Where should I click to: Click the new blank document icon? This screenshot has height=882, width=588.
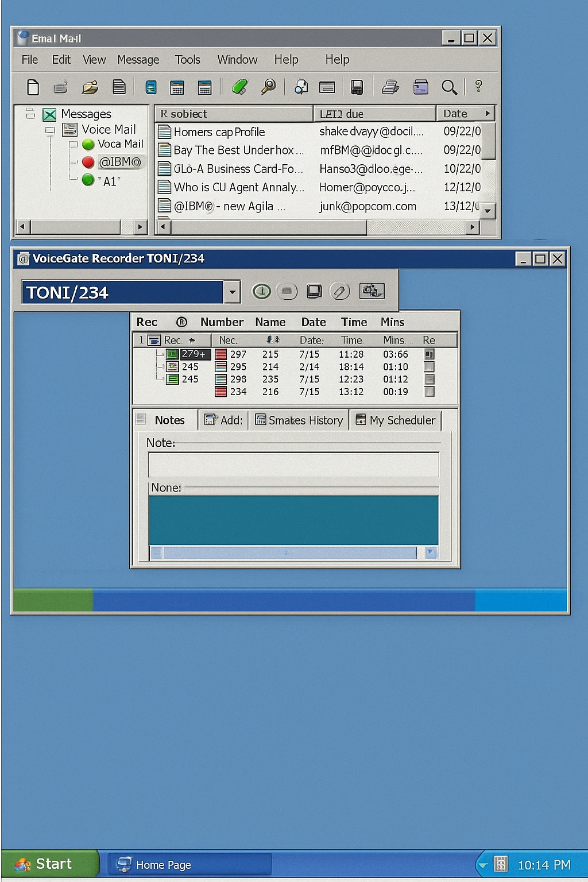[33, 87]
